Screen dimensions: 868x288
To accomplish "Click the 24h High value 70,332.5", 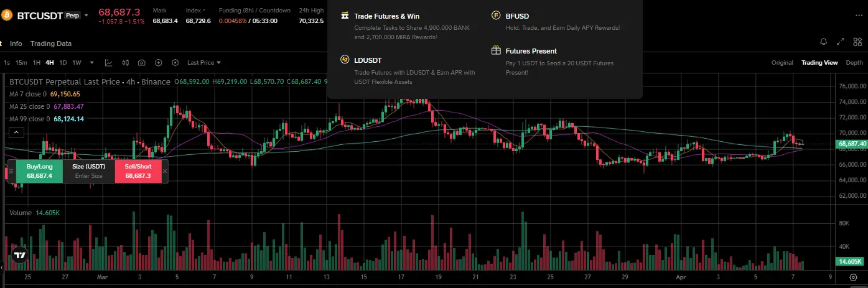I will tap(311, 21).
